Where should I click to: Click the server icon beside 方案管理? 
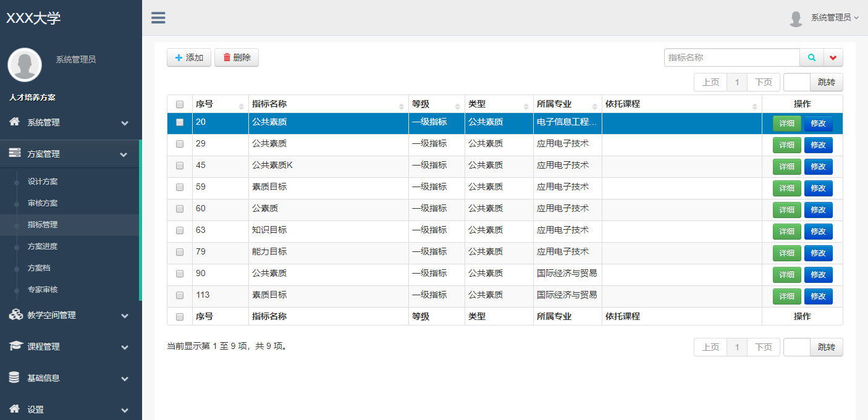pyautogui.click(x=15, y=153)
